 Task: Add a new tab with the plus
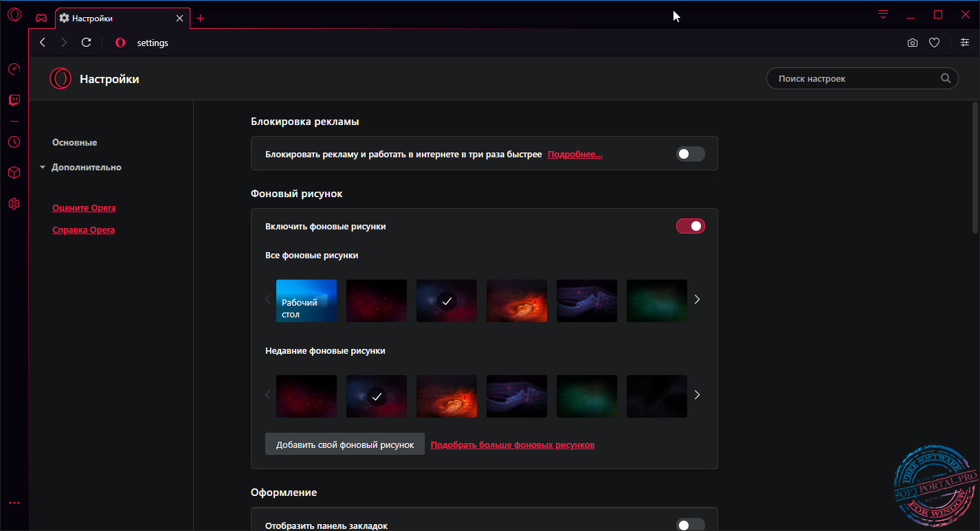click(x=201, y=18)
